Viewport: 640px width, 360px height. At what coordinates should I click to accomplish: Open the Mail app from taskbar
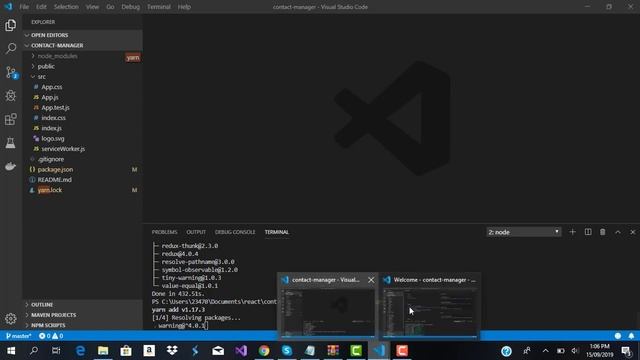(218, 351)
